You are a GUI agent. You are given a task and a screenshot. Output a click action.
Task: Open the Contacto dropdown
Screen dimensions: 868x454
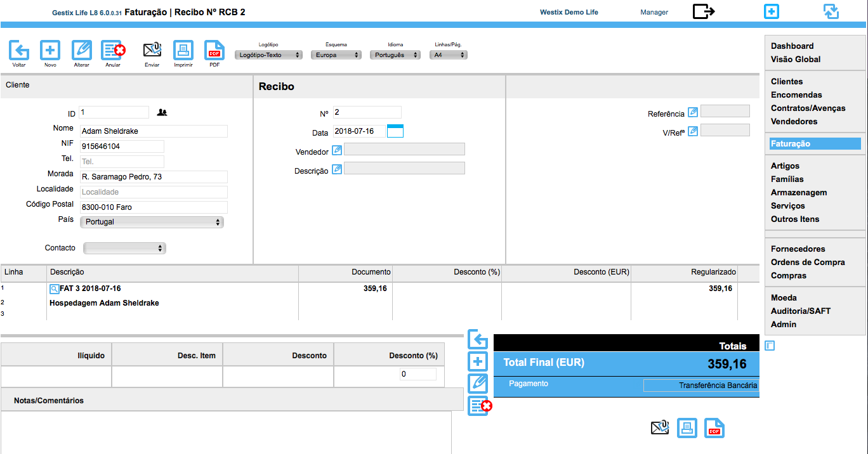pyautogui.click(x=124, y=249)
